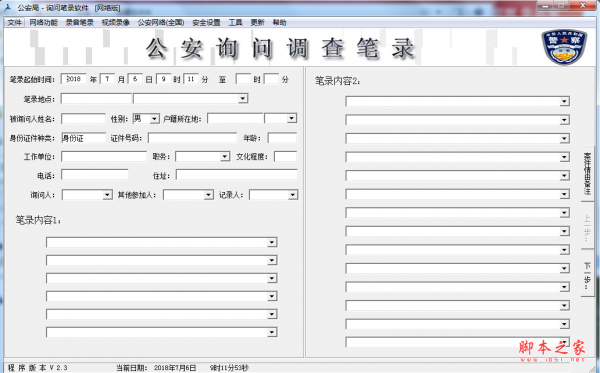
Task: Click the day field before 日
Action: 135,79
